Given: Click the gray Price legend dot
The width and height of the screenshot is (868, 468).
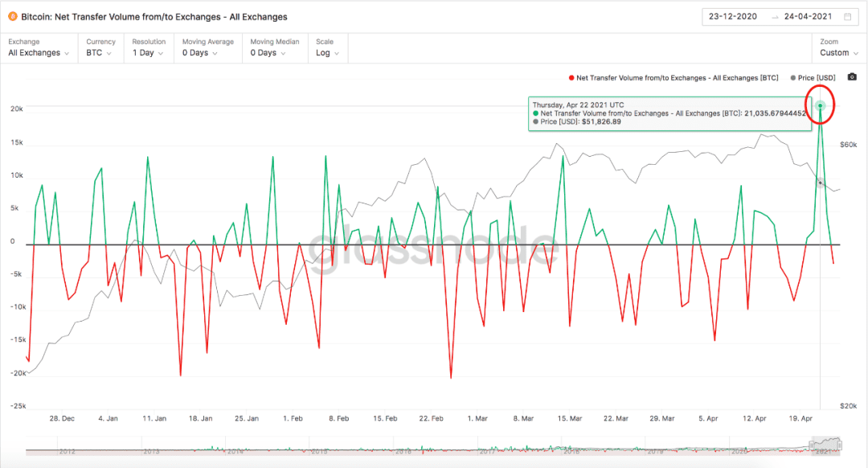Looking at the screenshot, I should [792, 78].
